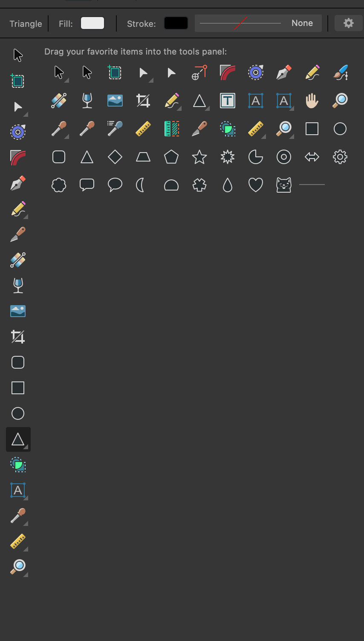Open the black Stroke color swatch
This screenshot has width=364, height=641.
(176, 23)
